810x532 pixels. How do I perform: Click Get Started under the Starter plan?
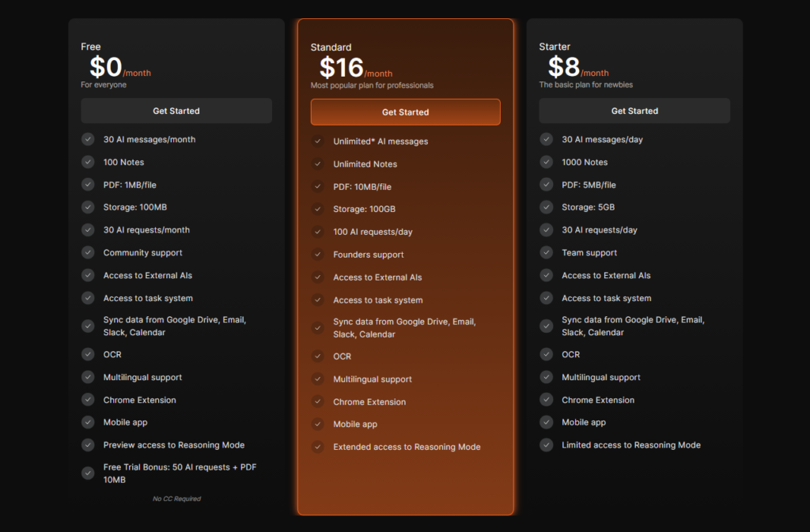point(634,111)
